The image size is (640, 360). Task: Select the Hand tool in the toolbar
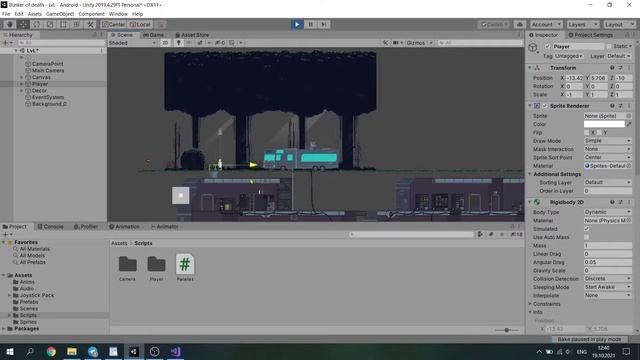[10, 24]
